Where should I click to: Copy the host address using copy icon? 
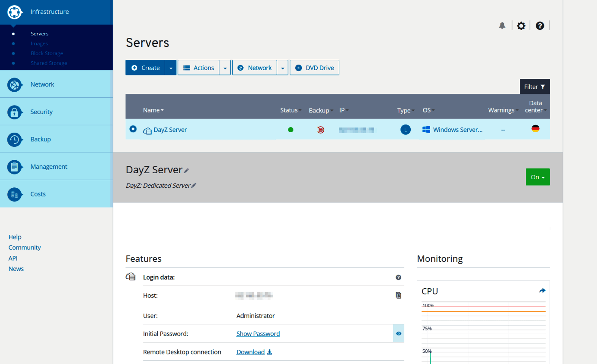[x=398, y=296]
